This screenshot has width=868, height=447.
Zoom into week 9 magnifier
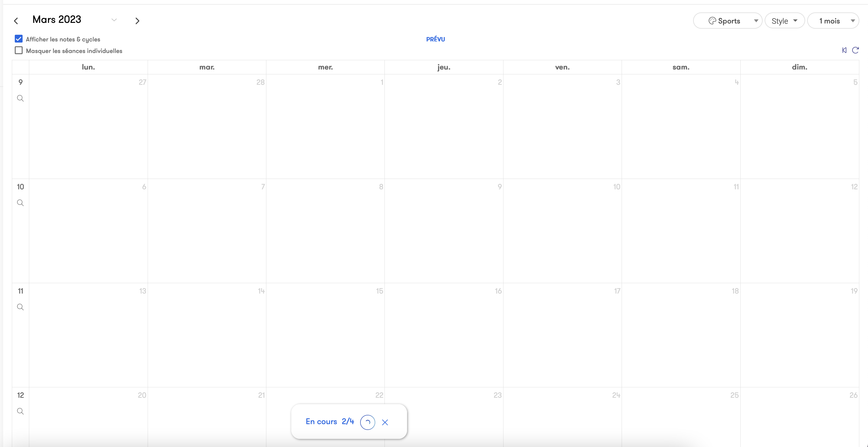[x=20, y=98]
